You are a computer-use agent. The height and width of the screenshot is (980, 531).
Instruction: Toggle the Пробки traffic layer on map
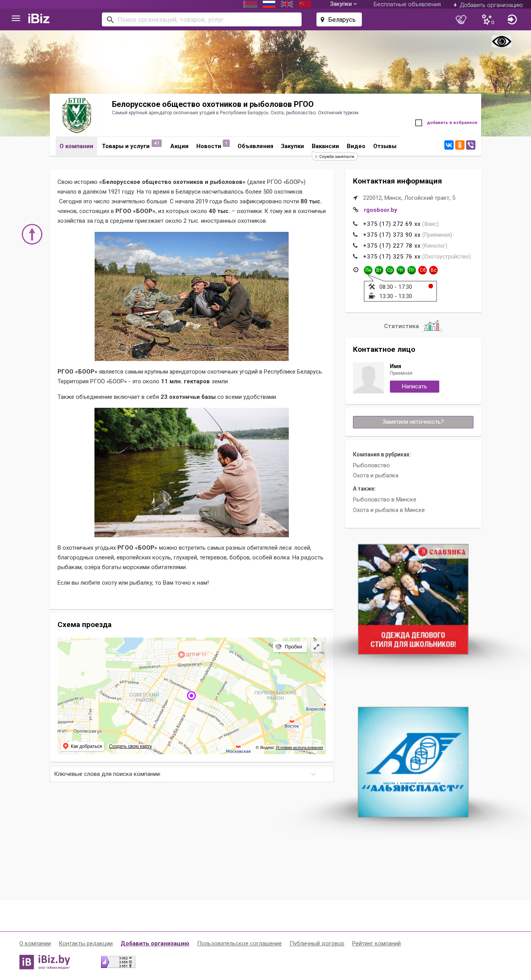pyautogui.click(x=290, y=647)
